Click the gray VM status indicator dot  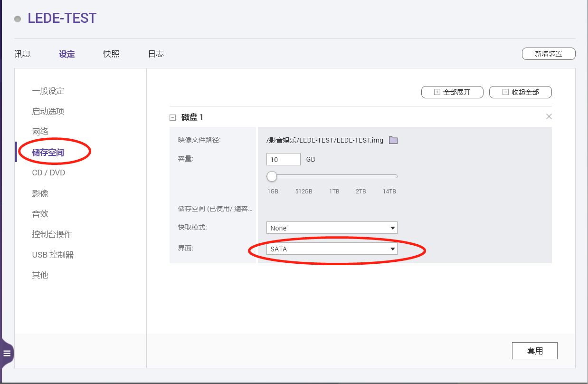pyautogui.click(x=18, y=19)
